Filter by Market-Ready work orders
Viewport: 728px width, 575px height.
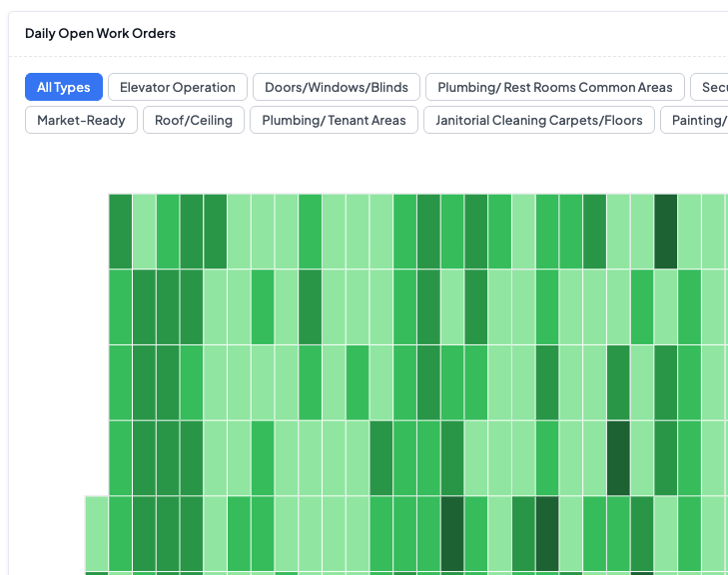[81, 120]
